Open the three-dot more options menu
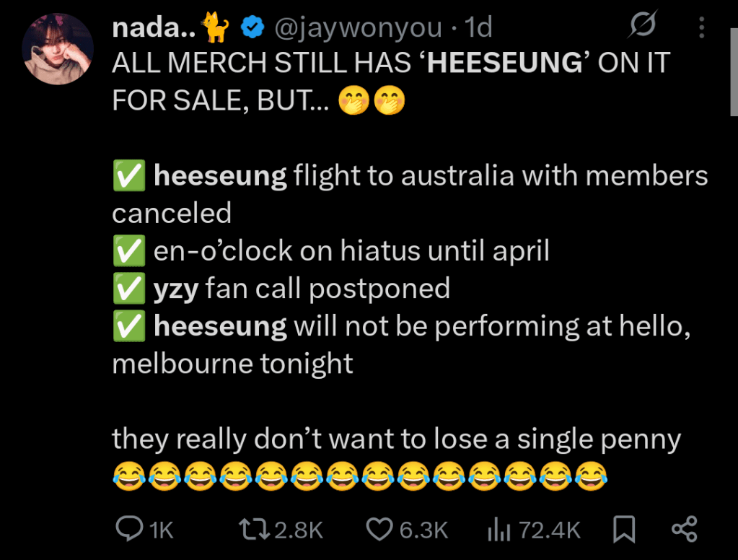Screen dimensions: 738x560 [x=701, y=28]
